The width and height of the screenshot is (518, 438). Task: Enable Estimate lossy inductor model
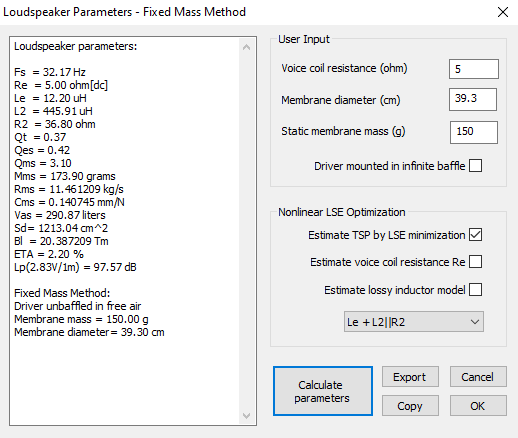pyautogui.click(x=475, y=290)
